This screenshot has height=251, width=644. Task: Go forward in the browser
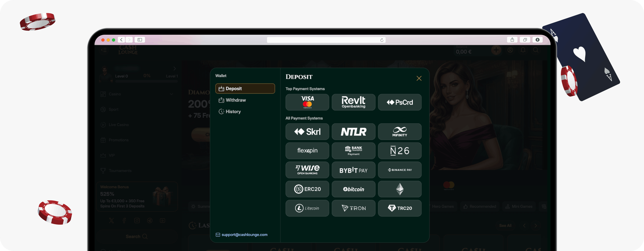[129, 40]
